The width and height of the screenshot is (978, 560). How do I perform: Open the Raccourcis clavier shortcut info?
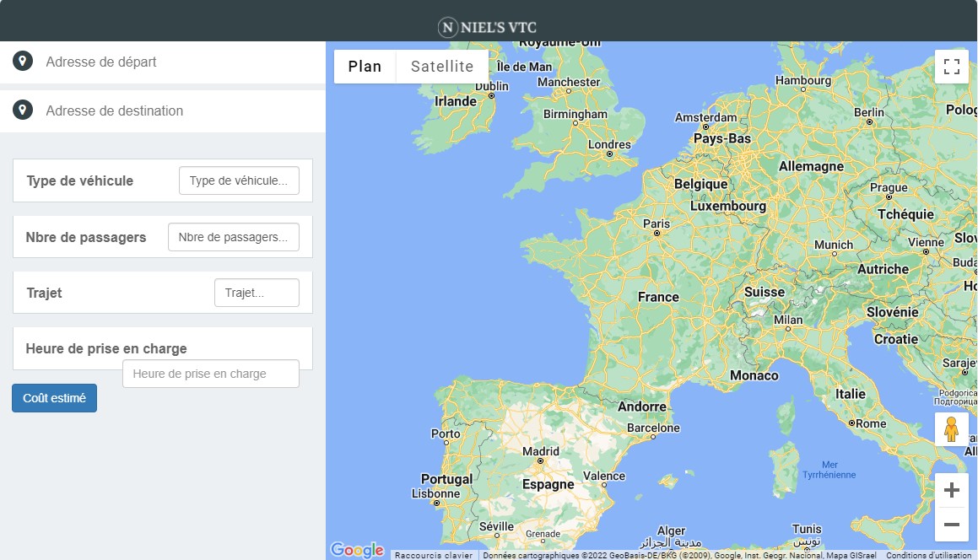[x=434, y=555]
